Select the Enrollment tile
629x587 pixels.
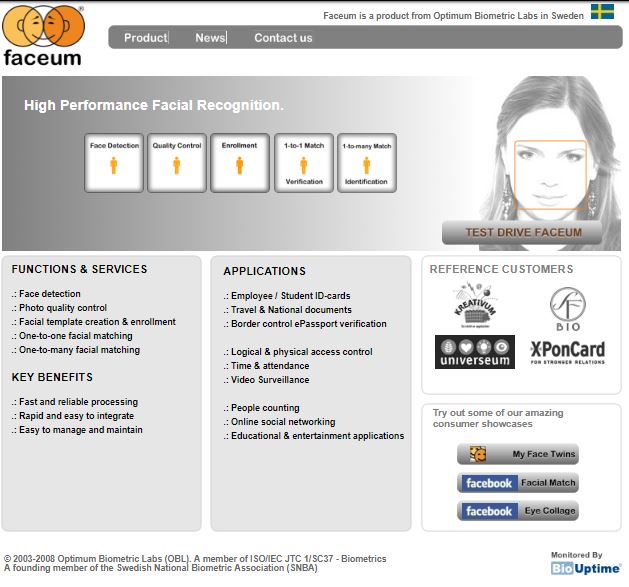[x=240, y=163]
